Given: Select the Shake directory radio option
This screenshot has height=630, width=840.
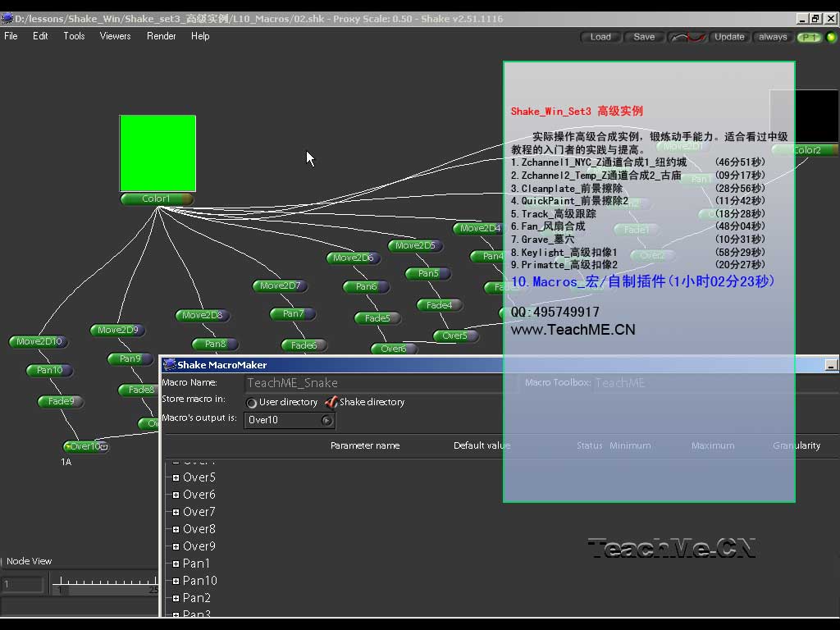Looking at the screenshot, I should pyautogui.click(x=331, y=402).
